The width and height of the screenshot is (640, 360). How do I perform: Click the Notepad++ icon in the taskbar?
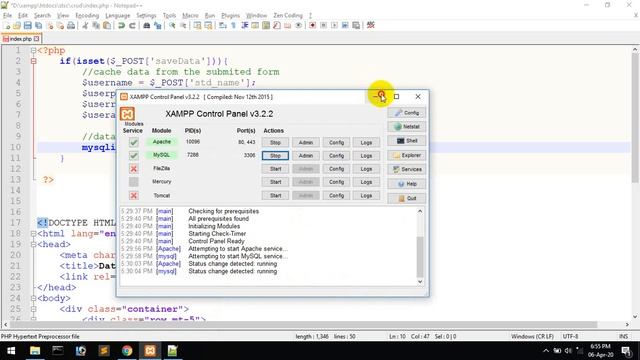point(173,351)
